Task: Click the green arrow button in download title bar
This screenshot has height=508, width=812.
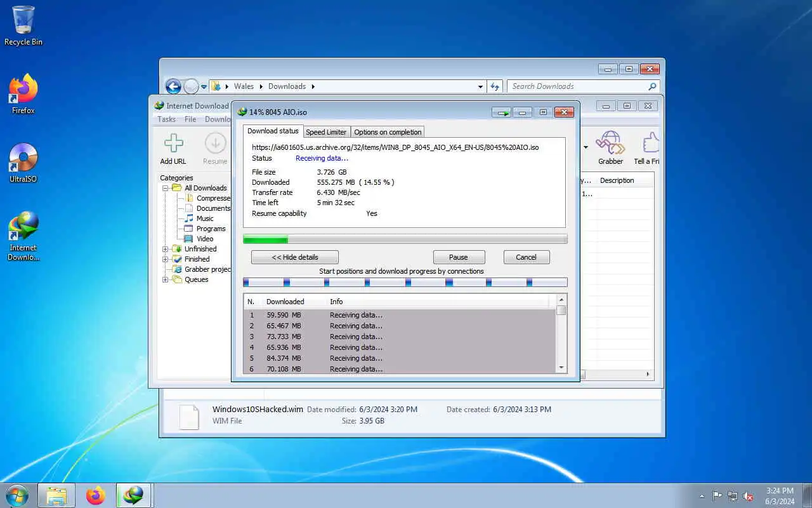Action: (503, 112)
